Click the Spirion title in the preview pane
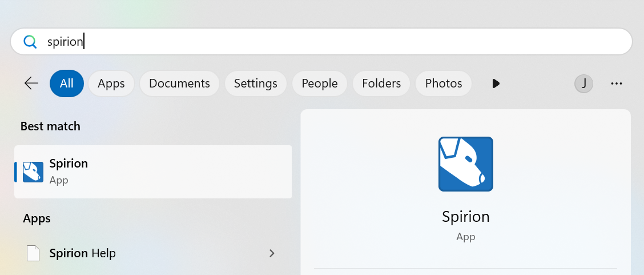The height and width of the screenshot is (275, 644). click(465, 217)
